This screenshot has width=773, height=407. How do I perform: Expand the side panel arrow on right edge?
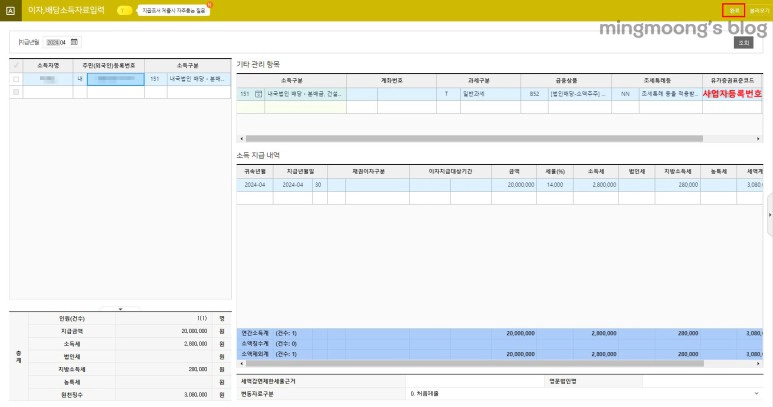[770, 215]
